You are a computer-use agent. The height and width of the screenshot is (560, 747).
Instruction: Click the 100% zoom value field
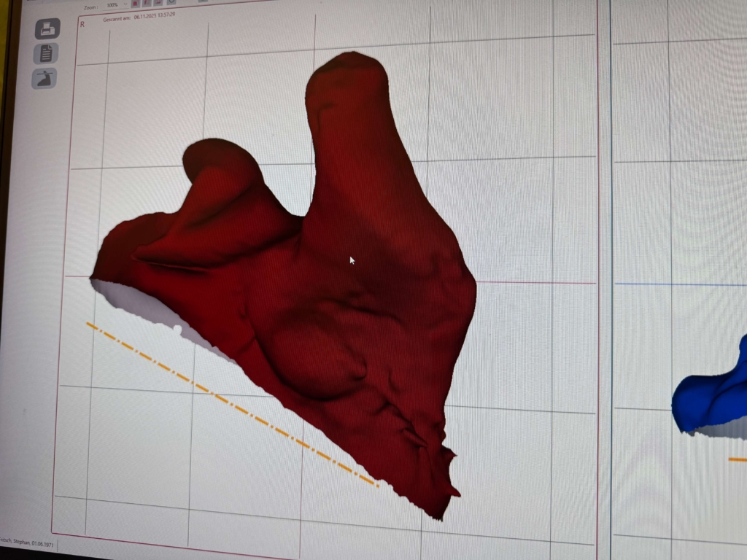pyautogui.click(x=112, y=5)
